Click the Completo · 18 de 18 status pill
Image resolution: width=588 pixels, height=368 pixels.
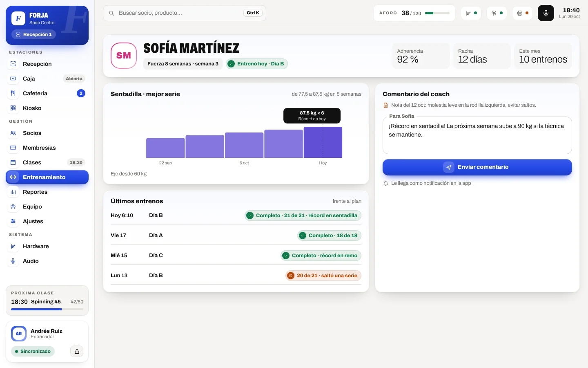click(329, 236)
